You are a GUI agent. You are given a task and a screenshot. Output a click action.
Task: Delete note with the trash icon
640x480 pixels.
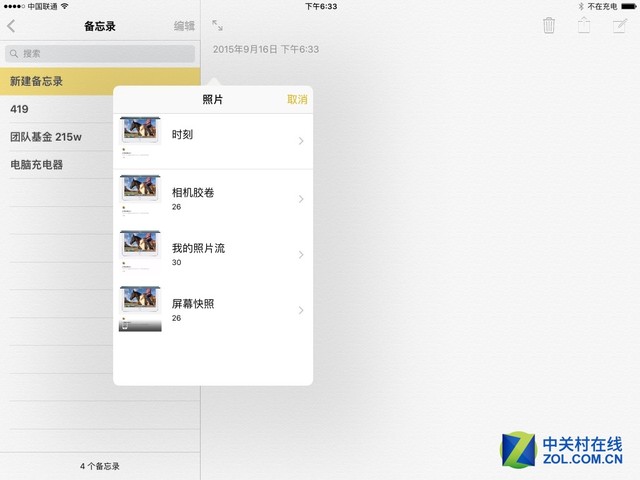549,25
